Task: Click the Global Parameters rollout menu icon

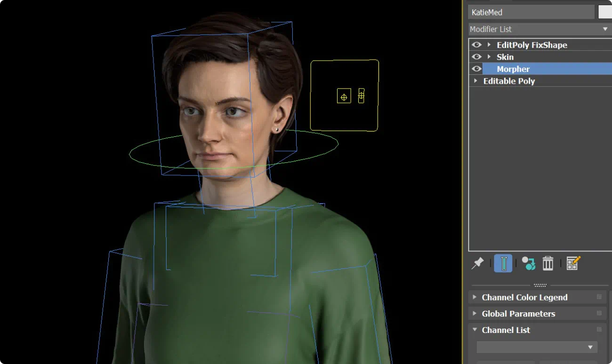Action: (599, 313)
